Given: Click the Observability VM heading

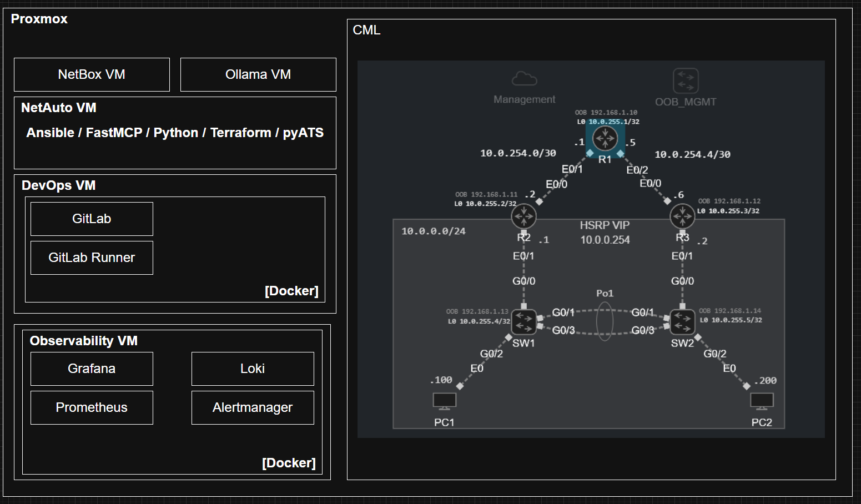Looking at the screenshot, I should click(83, 341).
